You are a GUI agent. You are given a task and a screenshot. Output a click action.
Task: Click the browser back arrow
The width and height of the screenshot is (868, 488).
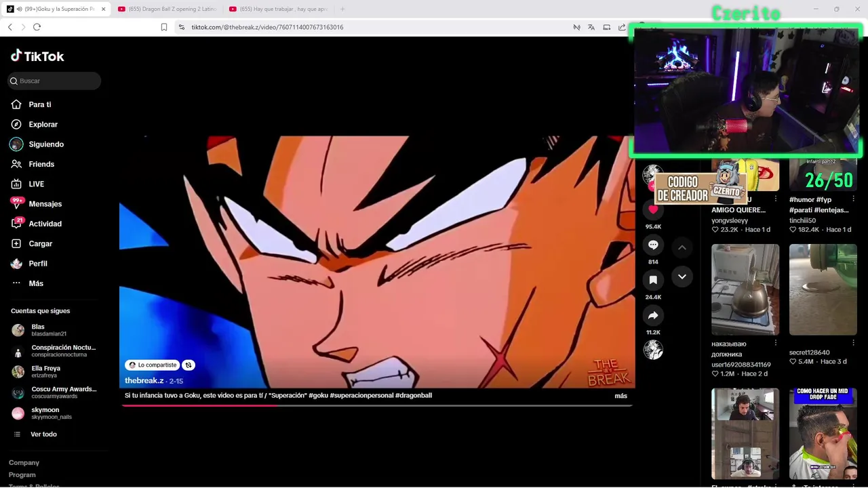[x=9, y=27]
